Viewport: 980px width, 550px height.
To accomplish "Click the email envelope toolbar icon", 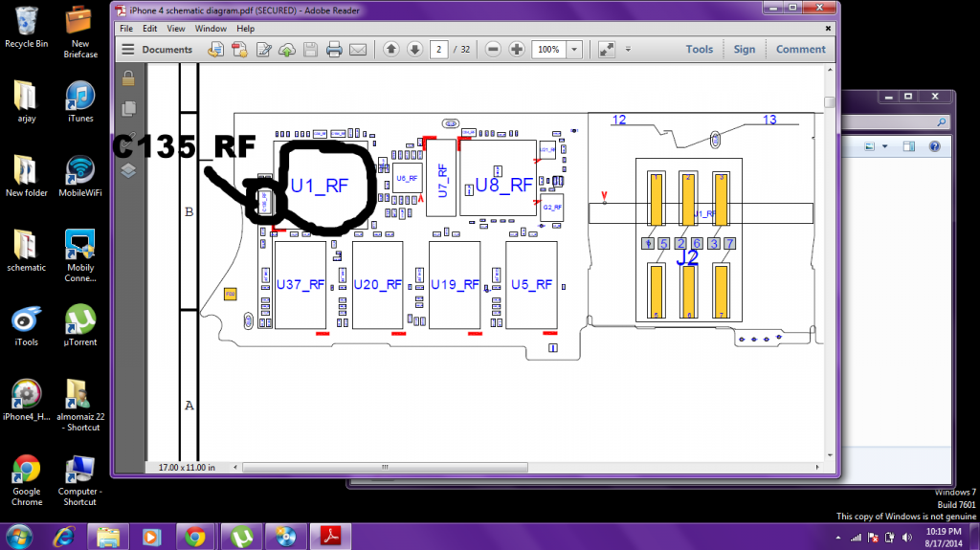I will (x=358, y=50).
